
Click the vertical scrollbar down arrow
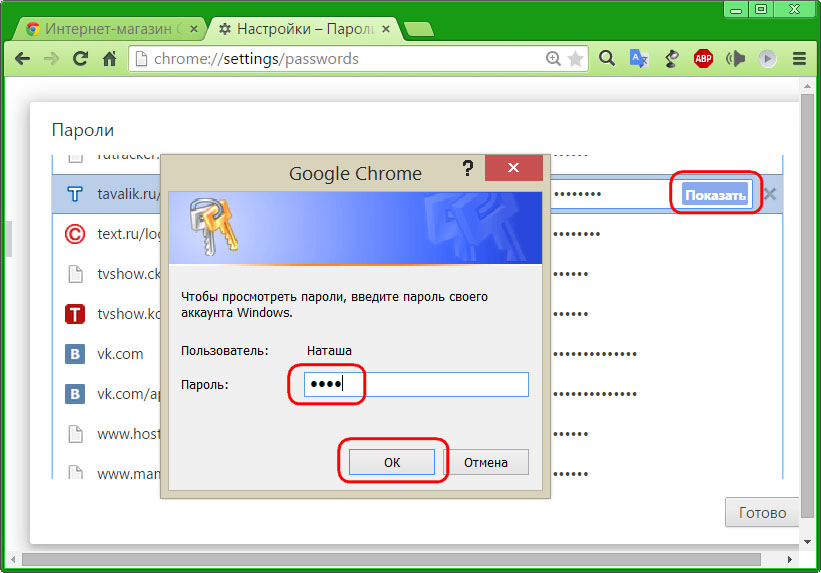[807, 542]
